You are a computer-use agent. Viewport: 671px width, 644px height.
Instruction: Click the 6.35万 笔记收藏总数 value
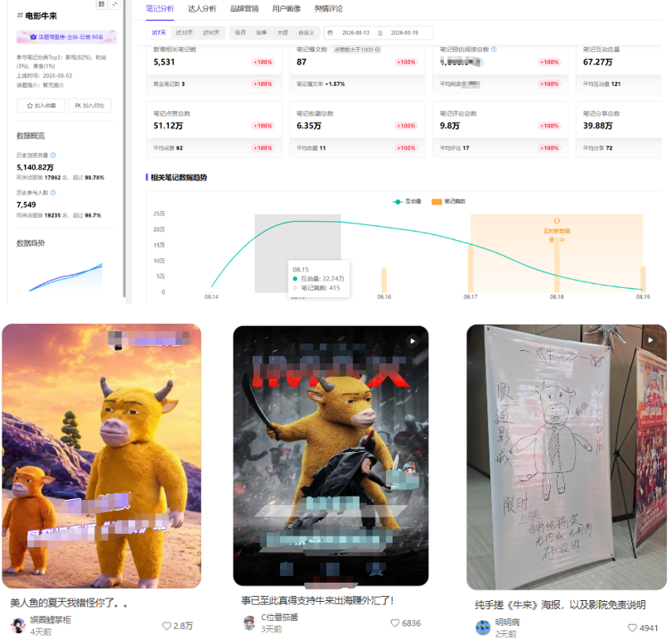[308, 126]
